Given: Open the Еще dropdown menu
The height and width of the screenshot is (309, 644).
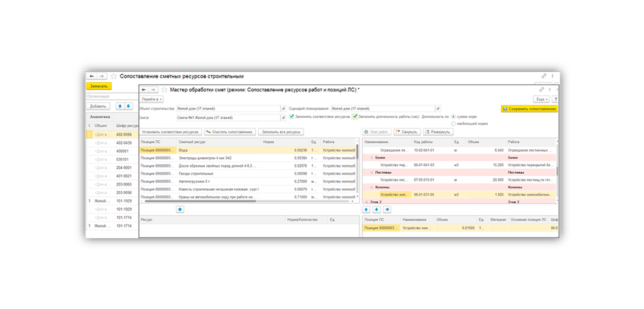Looking at the screenshot, I should (541, 99).
